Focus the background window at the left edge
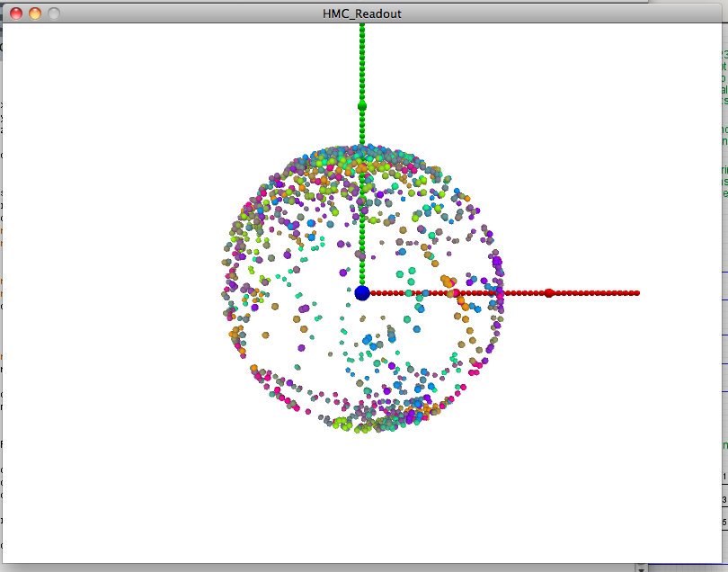This screenshot has width=728, height=572. [x=1, y=270]
